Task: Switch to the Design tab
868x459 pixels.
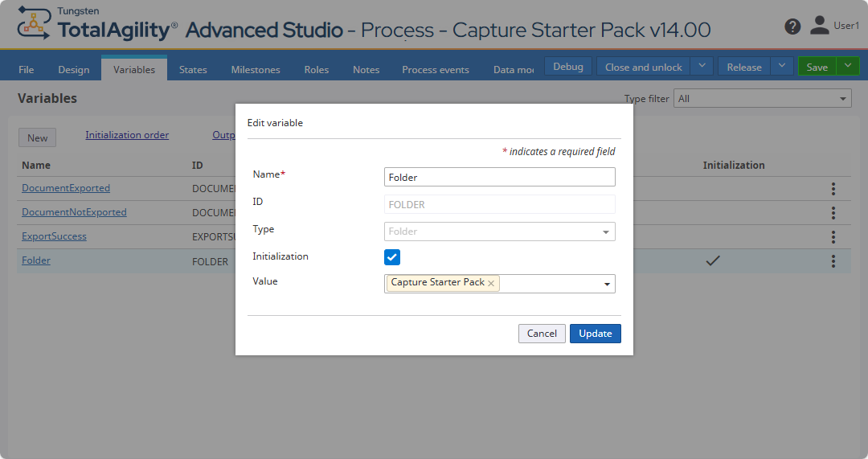Action: pos(74,70)
